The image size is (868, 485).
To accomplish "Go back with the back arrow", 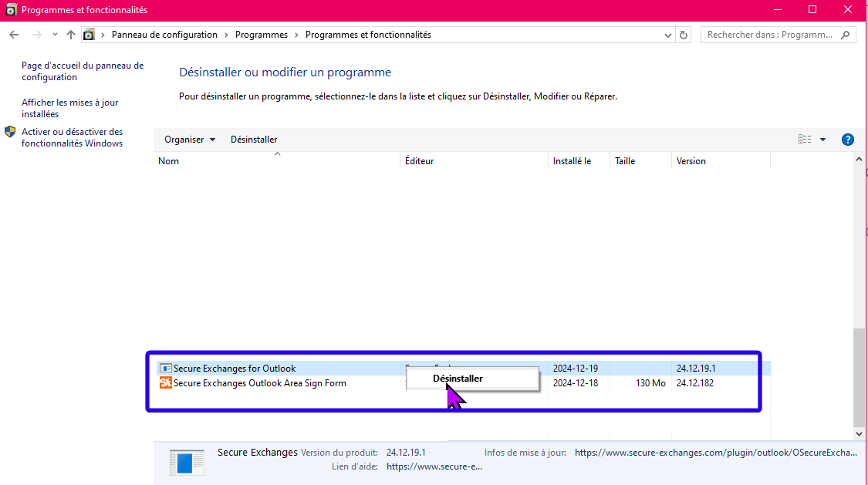I will click(x=14, y=35).
